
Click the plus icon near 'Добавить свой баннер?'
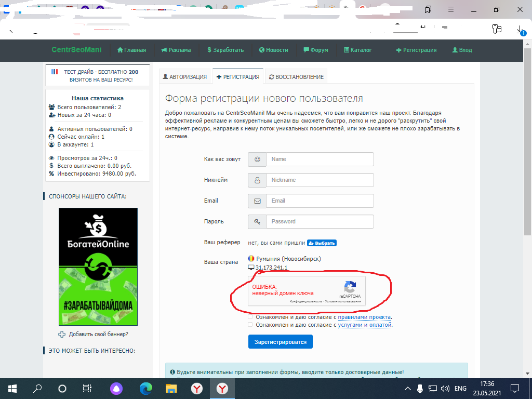[x=62, y=334]
